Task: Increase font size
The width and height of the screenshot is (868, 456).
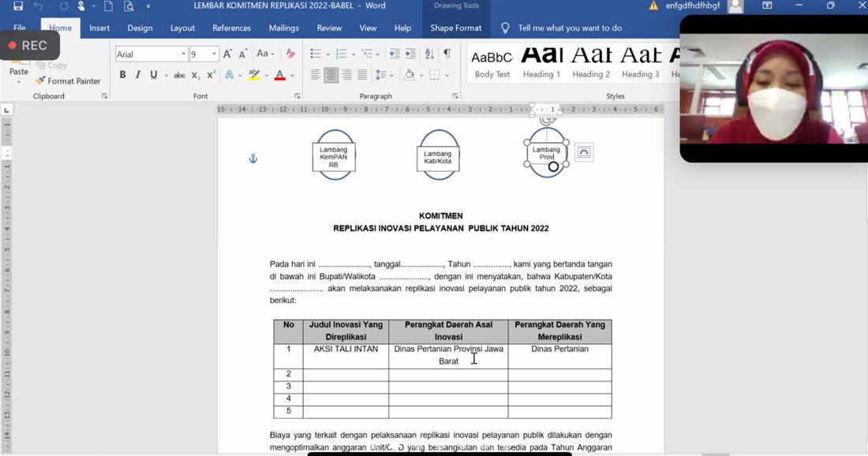Action: click(x=227, y=54)
